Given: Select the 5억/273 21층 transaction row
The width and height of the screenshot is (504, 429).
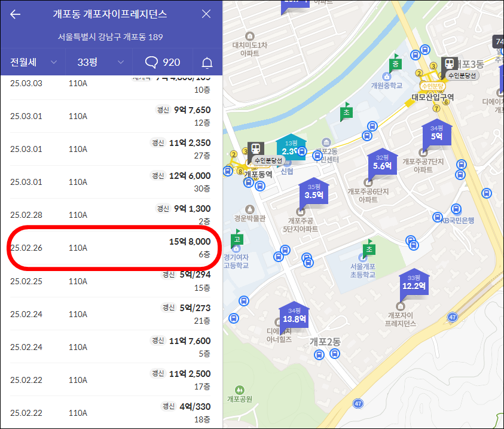Looking at the screenshot, I should pos(110,314).
